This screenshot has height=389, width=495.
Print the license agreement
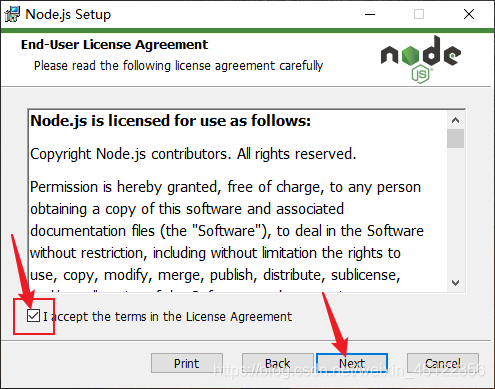click(187, 363)
